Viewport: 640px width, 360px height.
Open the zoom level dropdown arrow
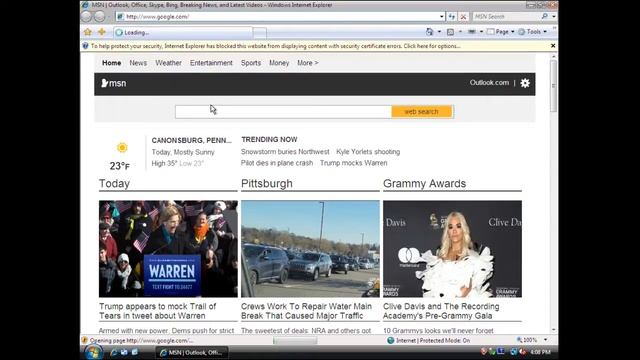[x=545, y=340]
